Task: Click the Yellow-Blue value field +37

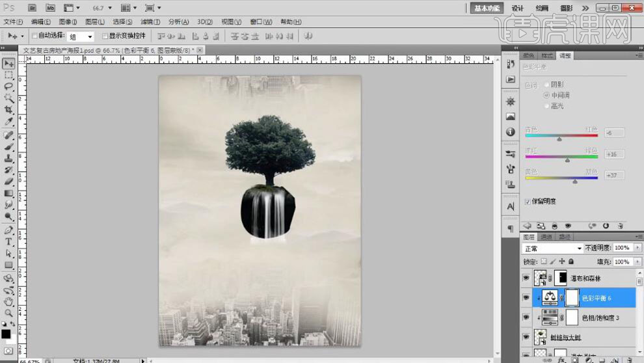Action: (615, 175)
